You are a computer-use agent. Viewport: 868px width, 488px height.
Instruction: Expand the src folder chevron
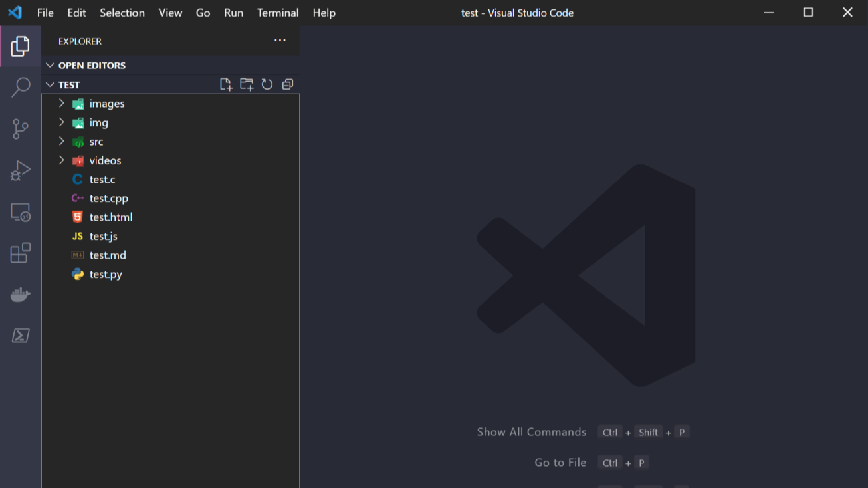point(61,142)
